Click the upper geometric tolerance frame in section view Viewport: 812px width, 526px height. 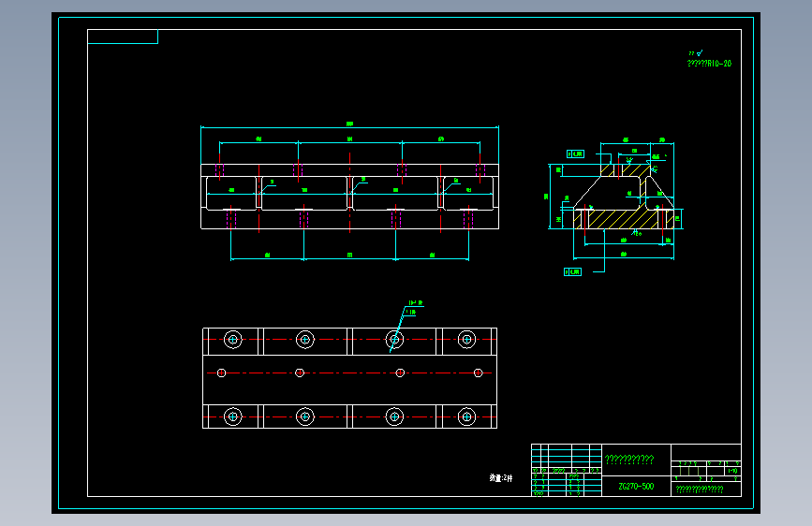(x=575, y=153)
